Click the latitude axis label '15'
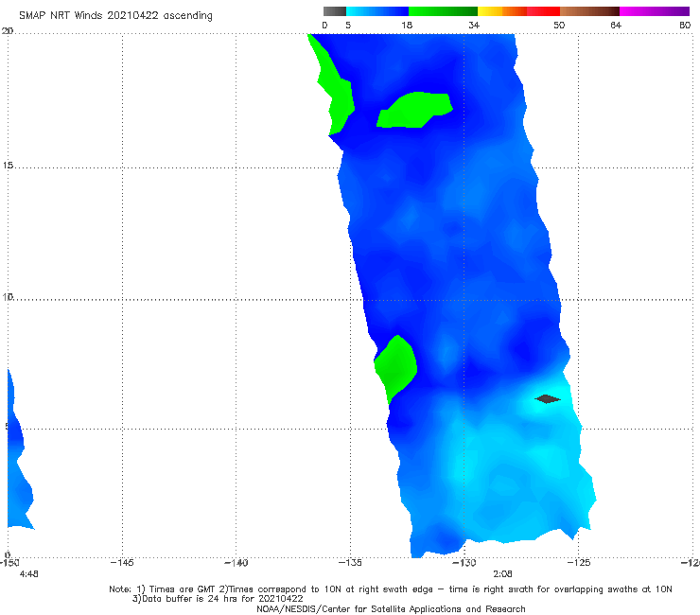700x615 pixels. pos(8,166)
